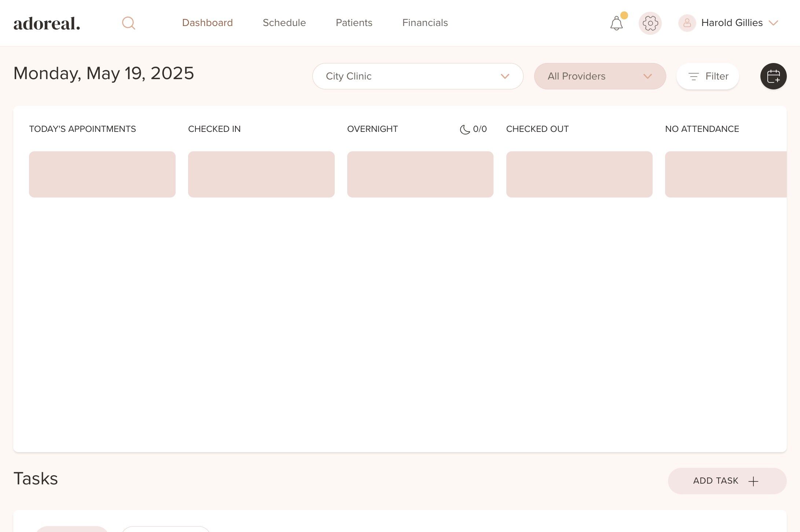Click the plus icon on Add Task
This screenshot has width=800, height=532.
click(753, 481)
